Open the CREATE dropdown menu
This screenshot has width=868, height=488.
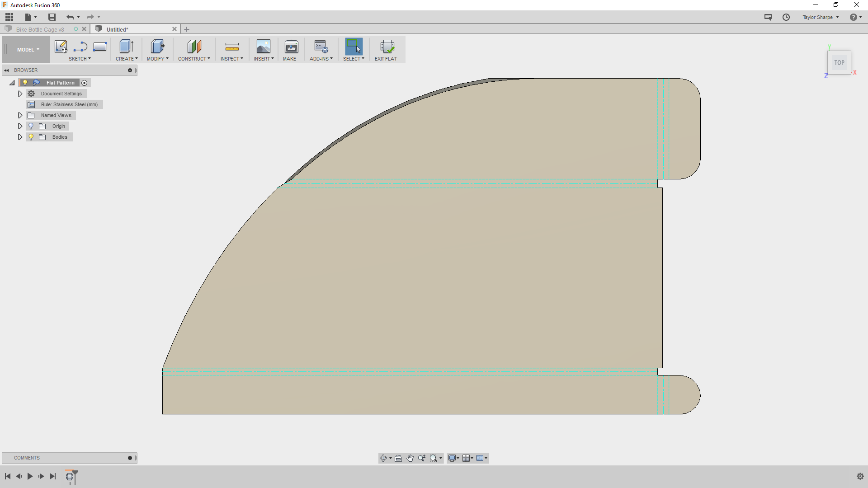click(127, 59)
